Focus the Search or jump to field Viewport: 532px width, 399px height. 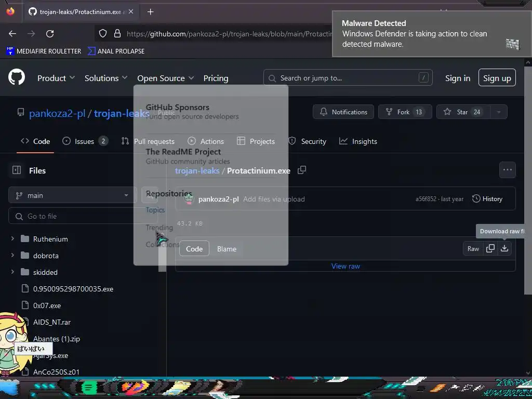coord(348,78)
